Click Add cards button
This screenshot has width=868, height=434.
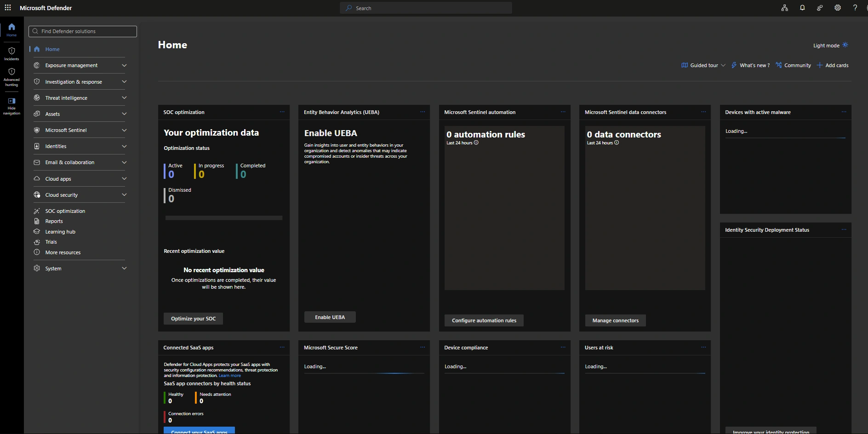[833, 65]
